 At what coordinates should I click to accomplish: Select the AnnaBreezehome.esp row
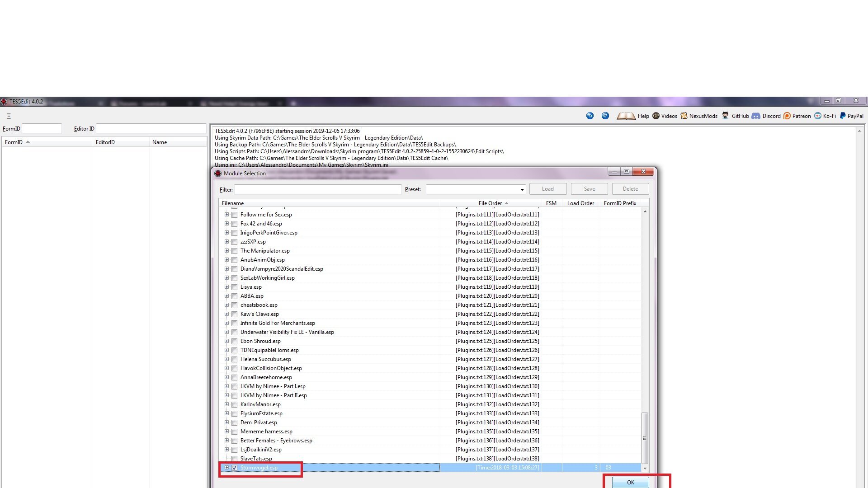point(430,377)
